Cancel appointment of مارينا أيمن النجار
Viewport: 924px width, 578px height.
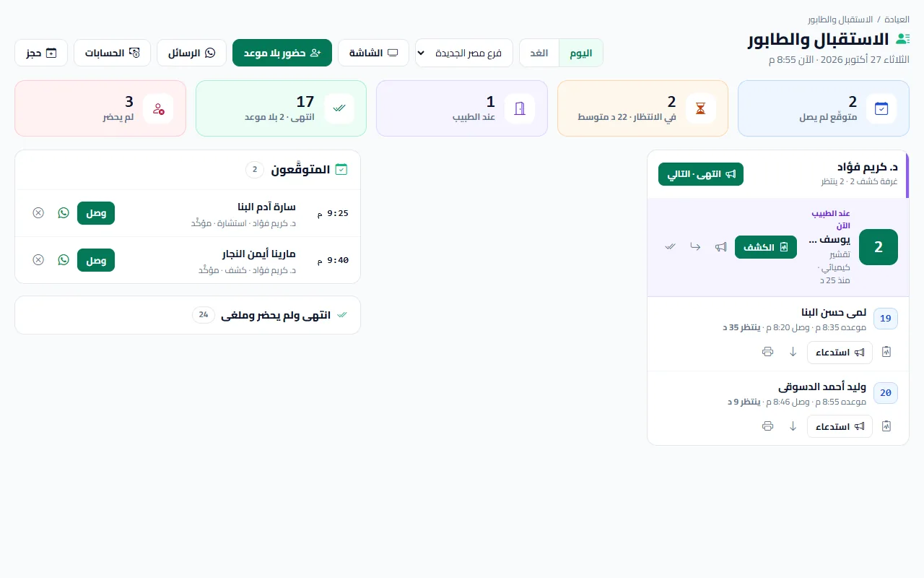point(38,260)
